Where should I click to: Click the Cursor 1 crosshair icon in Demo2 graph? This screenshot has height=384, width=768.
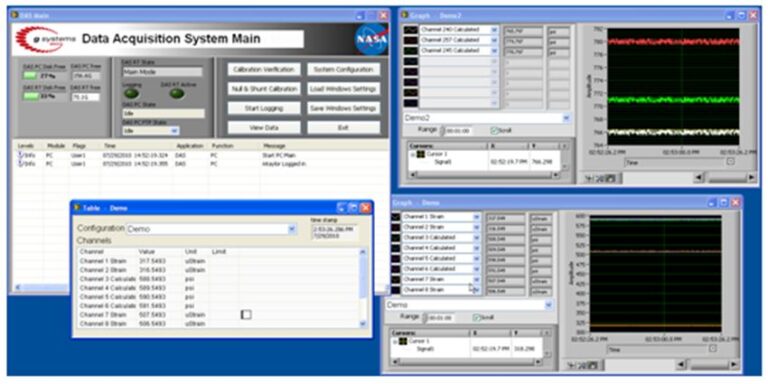[421, 154]
